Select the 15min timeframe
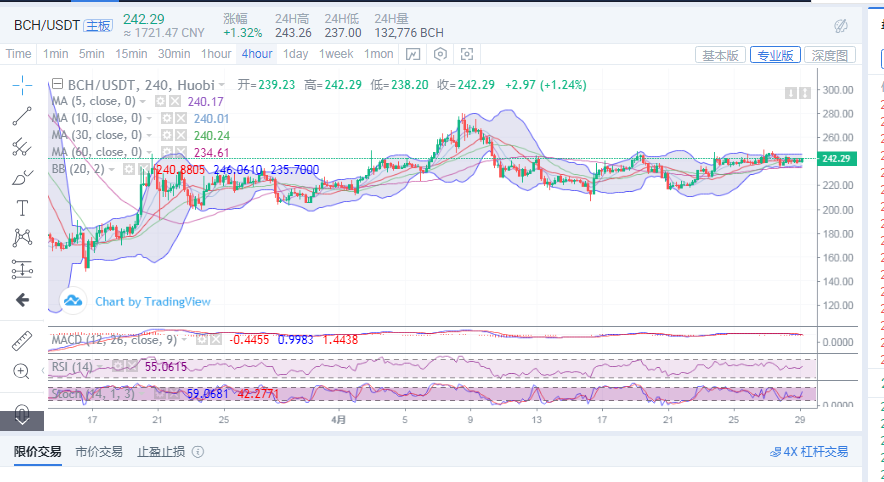 pos(131,54)
